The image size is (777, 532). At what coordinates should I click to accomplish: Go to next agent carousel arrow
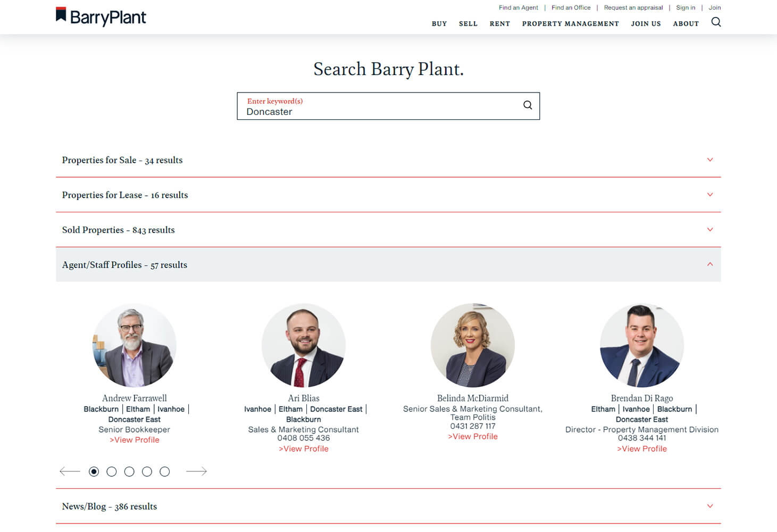point(196,471)
